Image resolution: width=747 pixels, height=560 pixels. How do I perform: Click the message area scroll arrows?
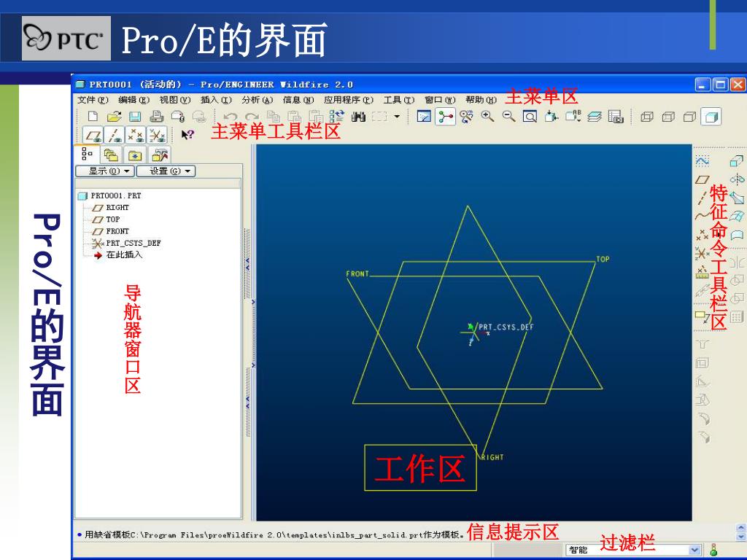click(741, 532)
